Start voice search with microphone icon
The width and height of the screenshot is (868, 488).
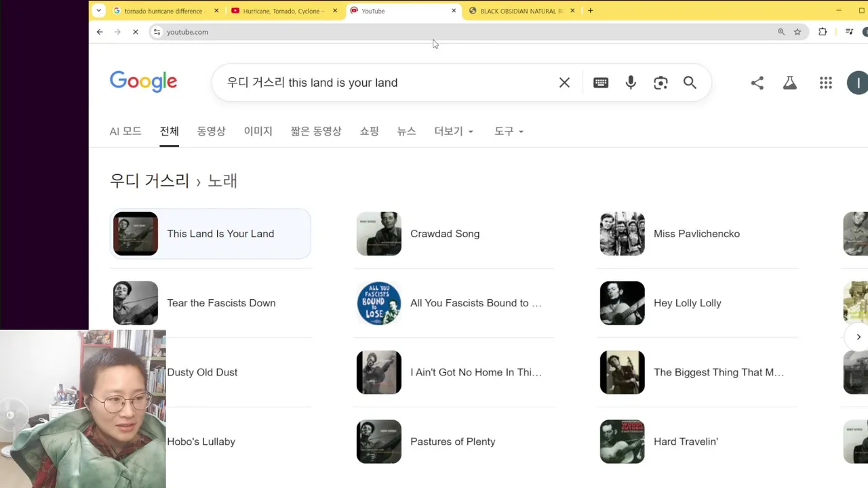click(631, 83)
